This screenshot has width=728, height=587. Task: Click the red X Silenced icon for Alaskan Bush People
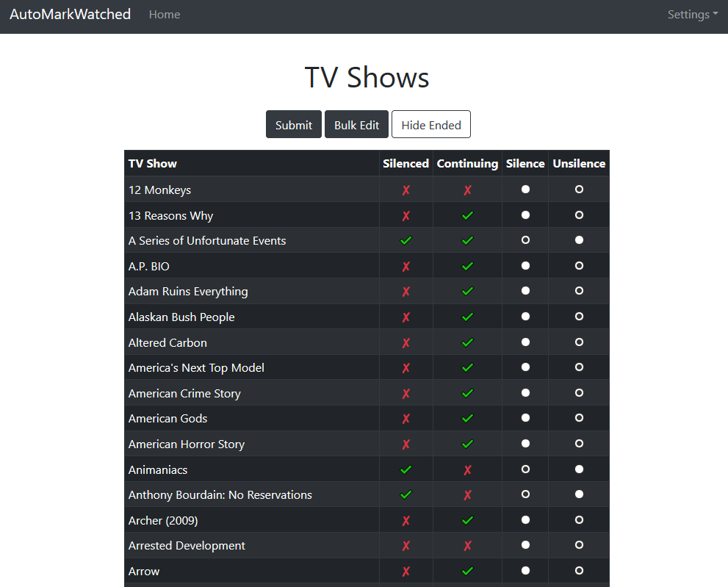[x=406, y=317]
